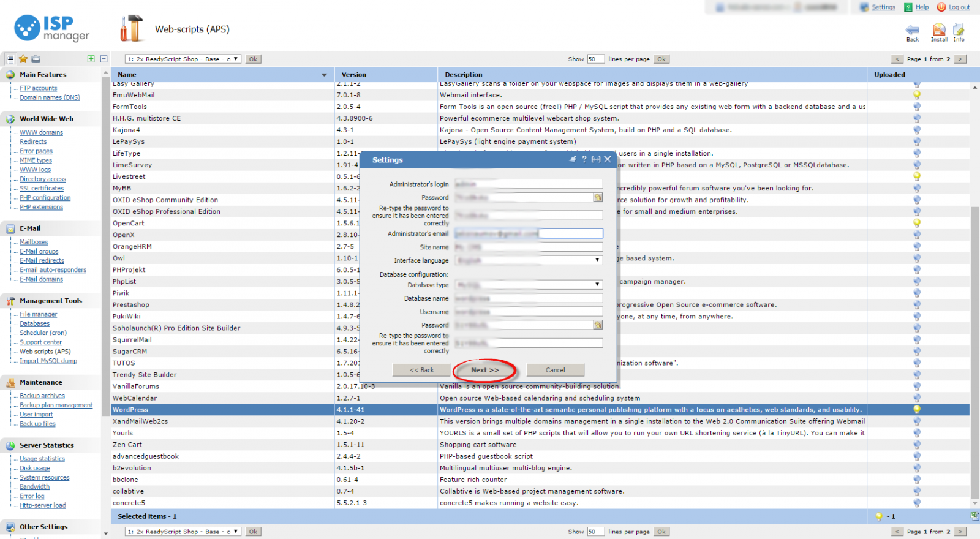
Task: Click the width resize icon in Settings dialog
Action: pos(595,159)
